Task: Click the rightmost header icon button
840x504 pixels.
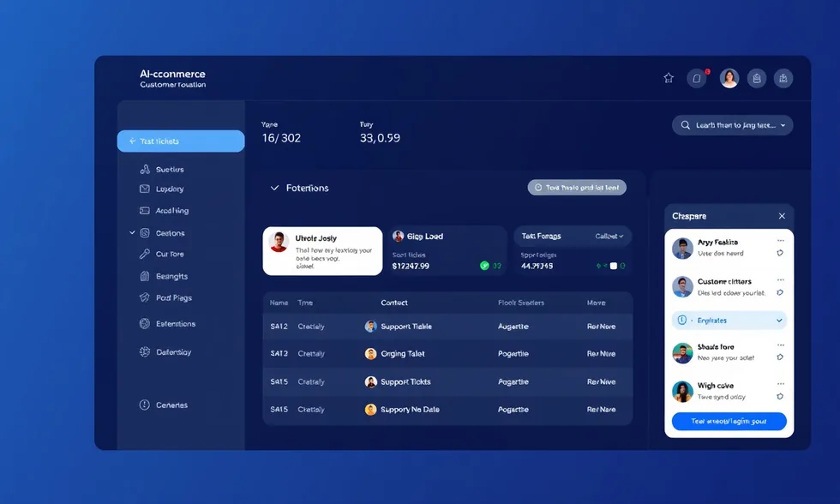Action: point(783,78)
